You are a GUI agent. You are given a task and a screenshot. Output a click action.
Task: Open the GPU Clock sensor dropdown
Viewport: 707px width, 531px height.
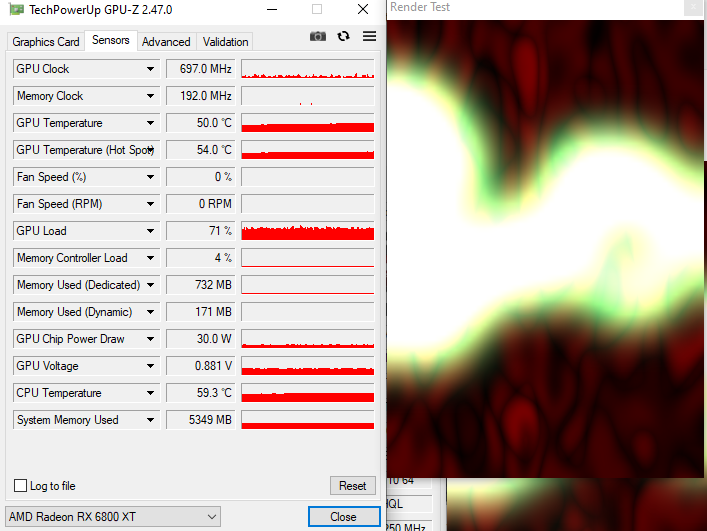tap(150, 69)
